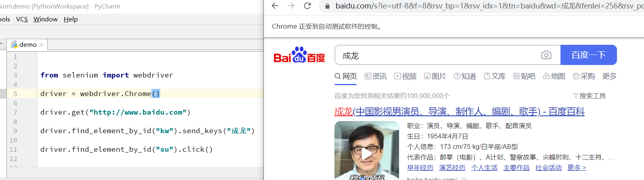
Task: Click the Chrome back arrow
Action: [275, 6]
